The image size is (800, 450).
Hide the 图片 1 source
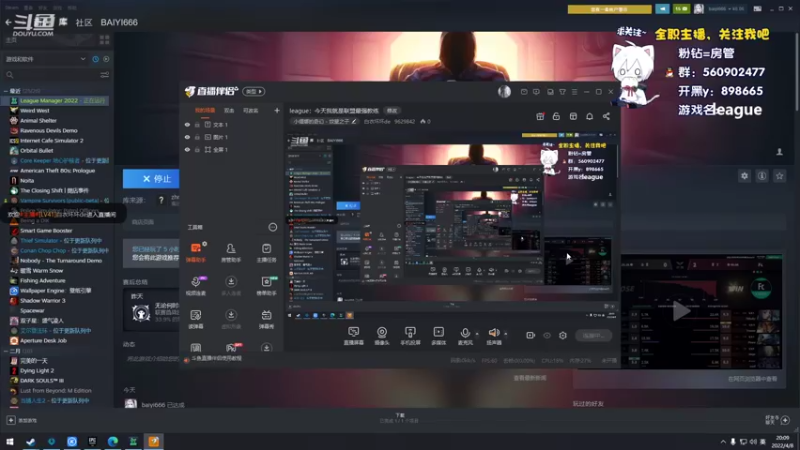(187, 137)
